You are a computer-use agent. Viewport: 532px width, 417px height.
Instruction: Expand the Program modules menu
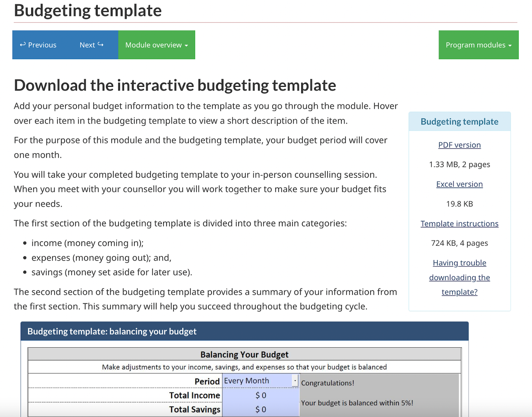click(x=478, y=44)
